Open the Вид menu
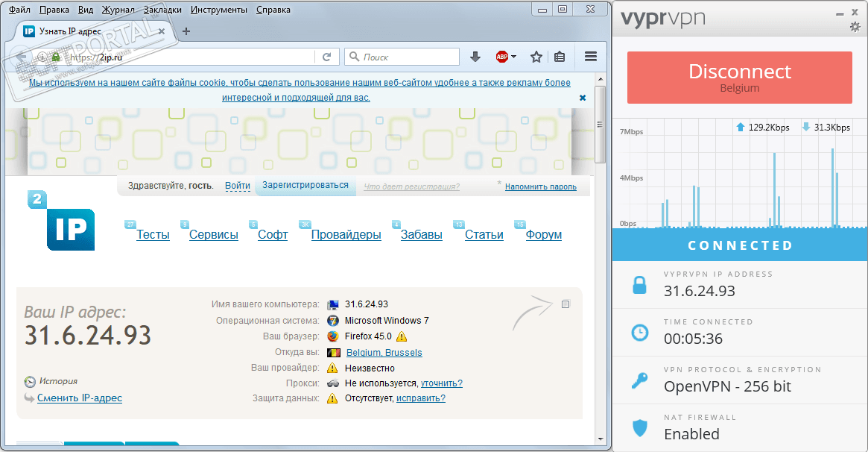The image size is (868, 452). pyautogui.click(x=86, y=10)
